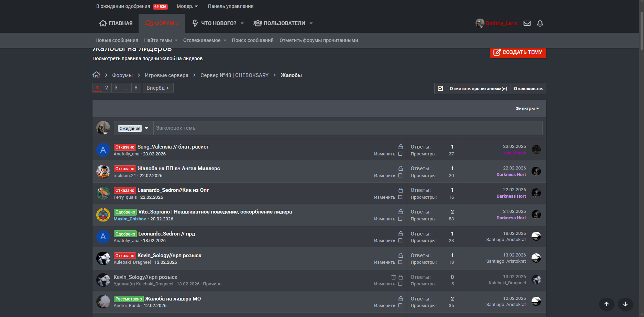
Task: Tick the checkbox for Sung_Valensia thread
Action: tap(400, 154)
